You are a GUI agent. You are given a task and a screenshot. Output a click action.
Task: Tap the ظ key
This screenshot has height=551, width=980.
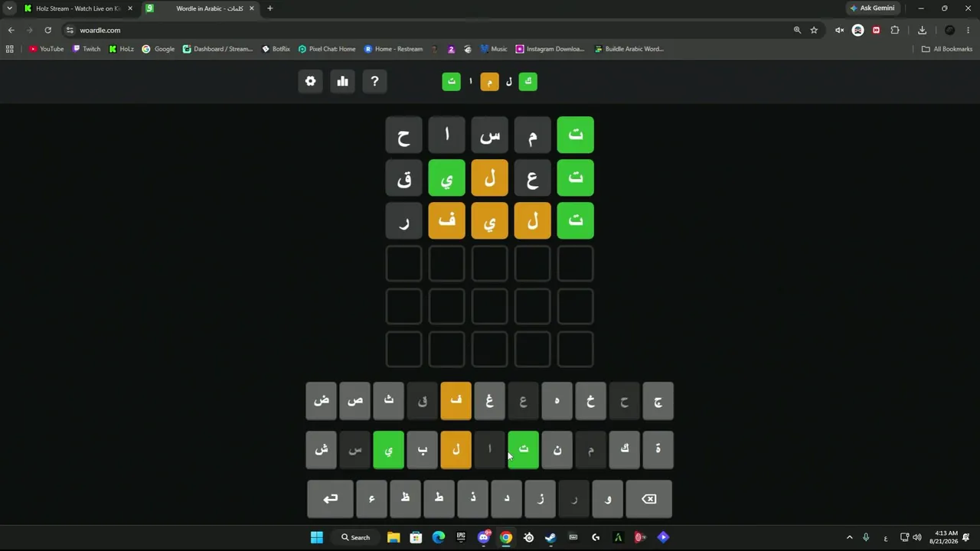(405, 499)
